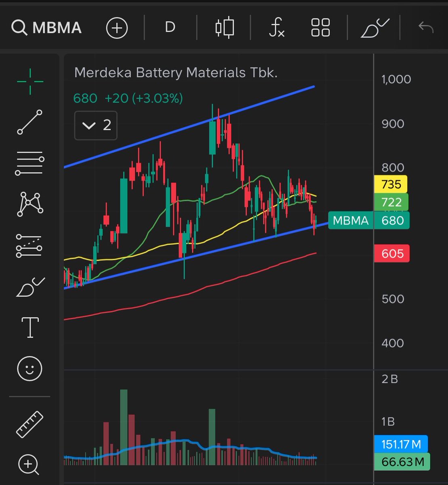Select the forecast projection tool

coord(29,246)
